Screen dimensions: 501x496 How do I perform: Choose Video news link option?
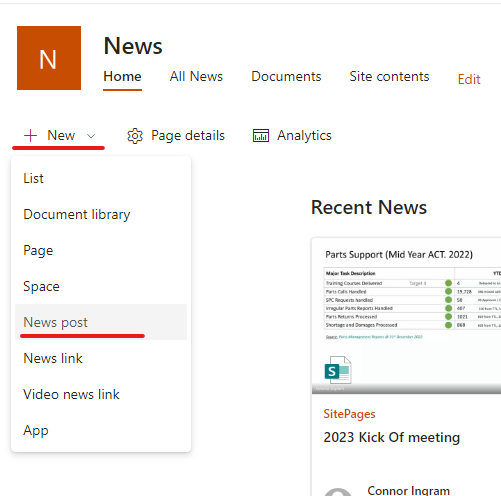click(x=101, y=394)
